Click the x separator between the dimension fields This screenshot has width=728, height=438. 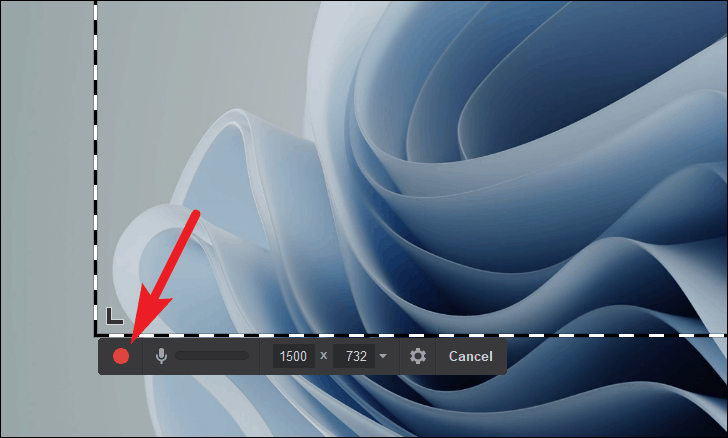[324, 356]
